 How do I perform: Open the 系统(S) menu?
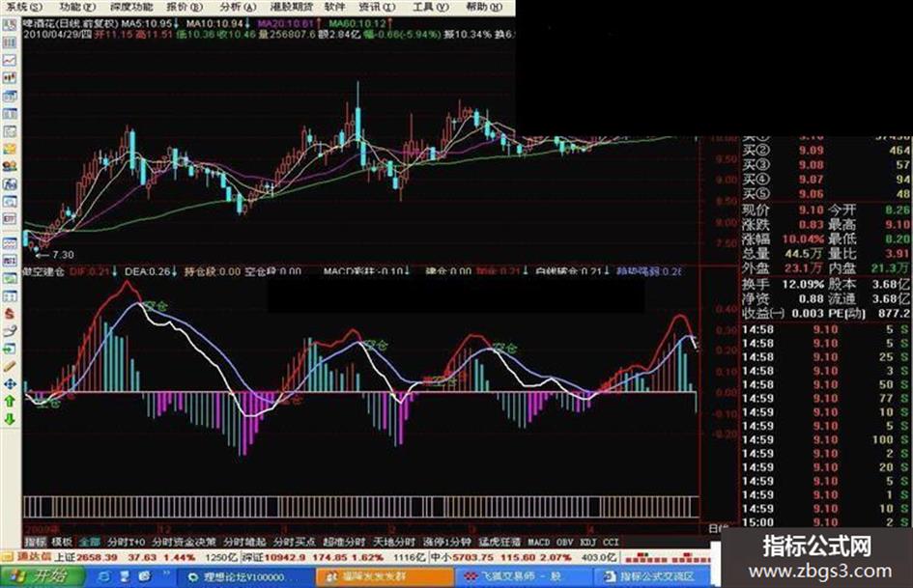coord(24,7)
